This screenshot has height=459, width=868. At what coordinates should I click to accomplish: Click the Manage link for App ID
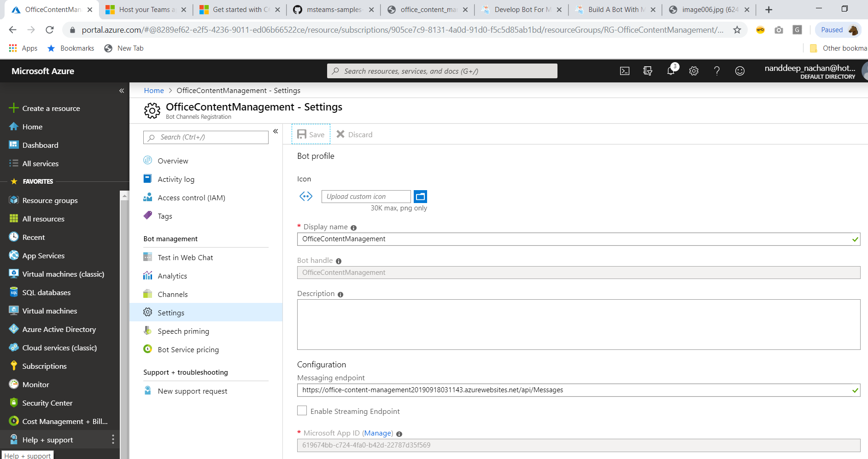pyautogui.click(x=378, y=433)
